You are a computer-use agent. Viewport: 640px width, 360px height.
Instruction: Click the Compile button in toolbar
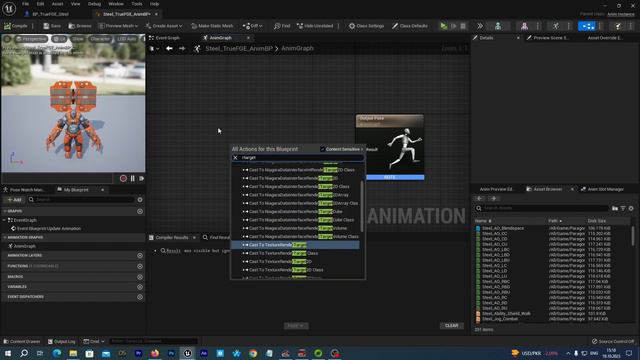pos(16,26)
